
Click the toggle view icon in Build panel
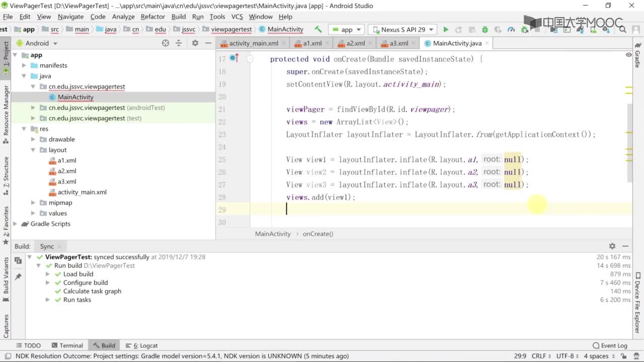18,260
